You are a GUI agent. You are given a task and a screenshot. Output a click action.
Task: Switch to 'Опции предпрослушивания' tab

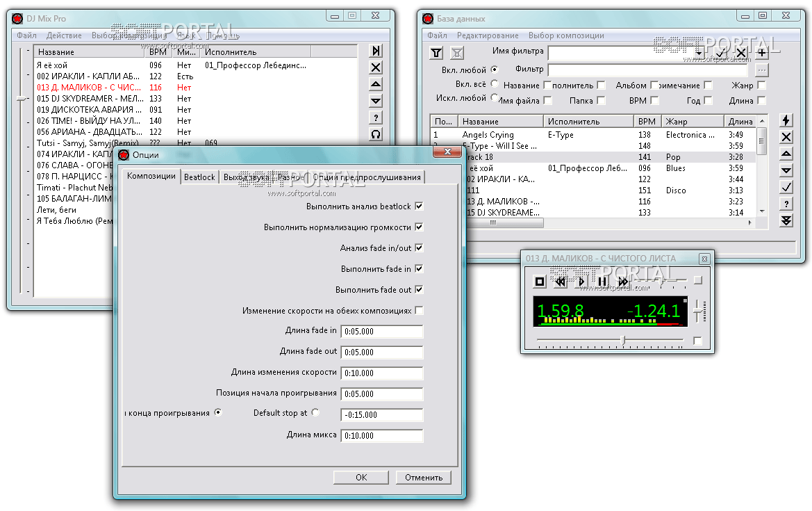[x=367, y=177]
